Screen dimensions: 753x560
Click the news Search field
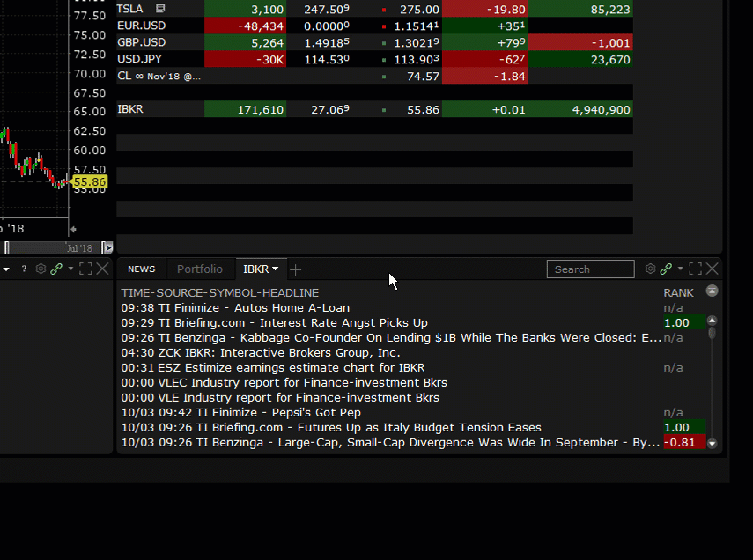coord(590,269)
